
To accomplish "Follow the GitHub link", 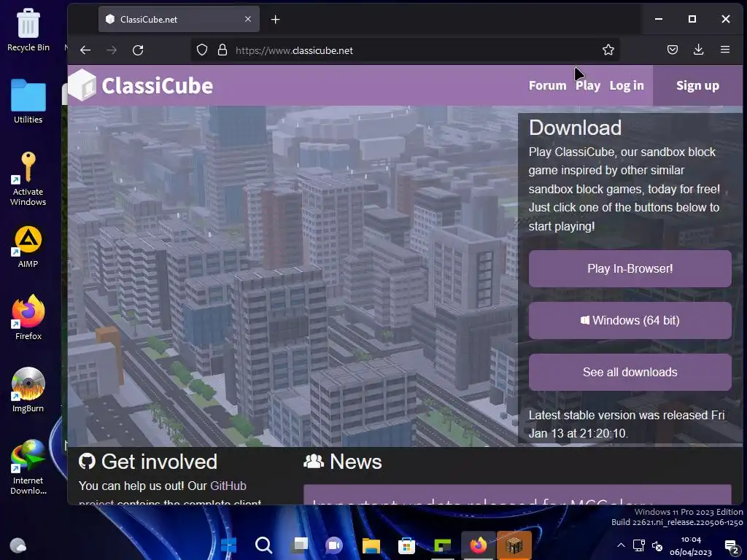I will [228, 486].
